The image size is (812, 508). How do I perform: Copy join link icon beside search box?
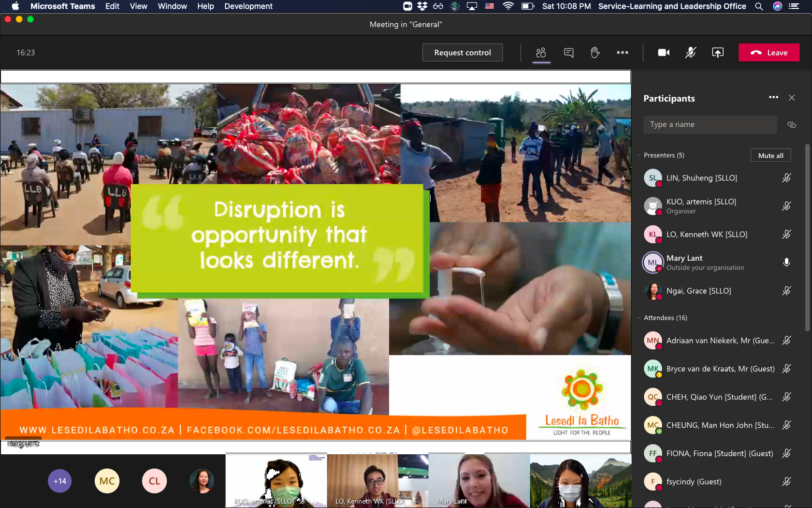791,125
